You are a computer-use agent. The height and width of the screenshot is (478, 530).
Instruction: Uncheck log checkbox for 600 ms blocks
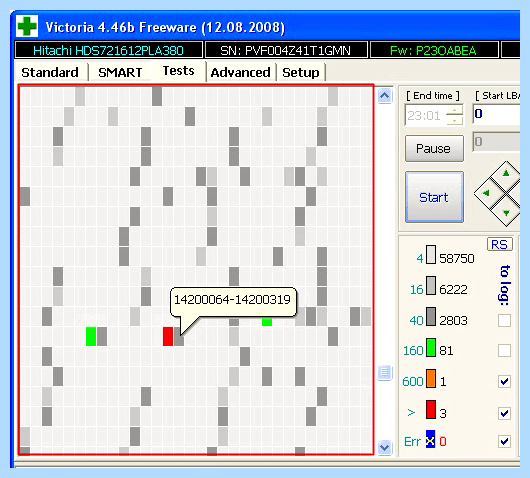[504, 381]
